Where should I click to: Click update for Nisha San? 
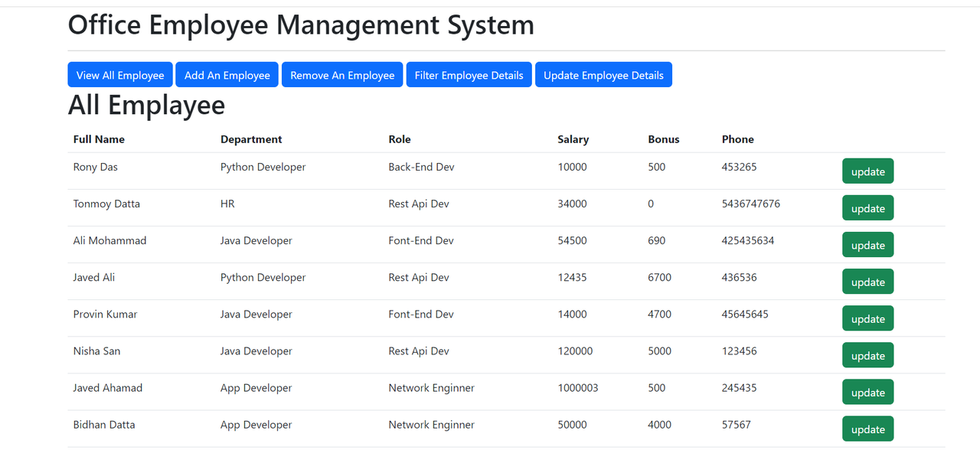point(867,354)
